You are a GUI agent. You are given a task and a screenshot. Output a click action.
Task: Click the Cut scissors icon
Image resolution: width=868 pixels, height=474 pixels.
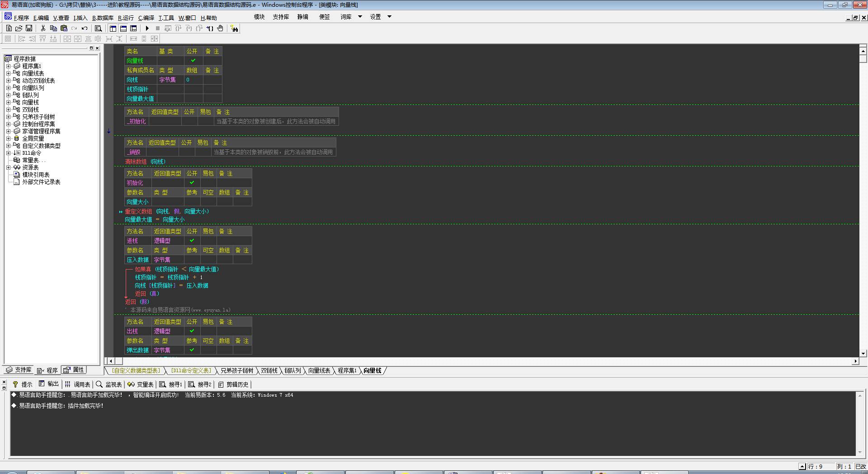point(43,28)
